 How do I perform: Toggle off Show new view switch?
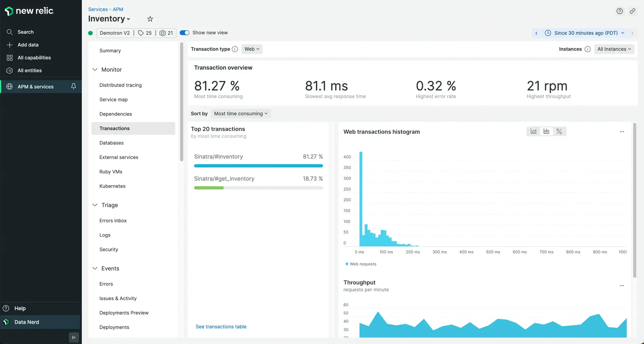tap(184, 33)
